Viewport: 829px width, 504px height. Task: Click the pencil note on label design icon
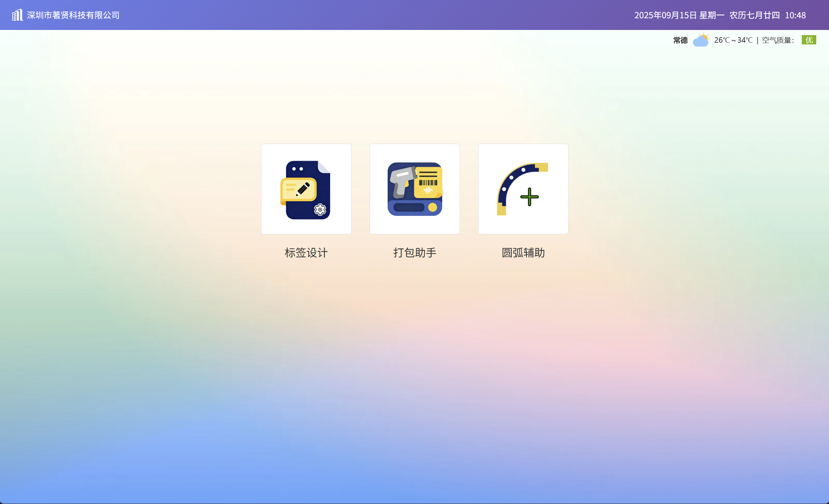tap(299, 189)
